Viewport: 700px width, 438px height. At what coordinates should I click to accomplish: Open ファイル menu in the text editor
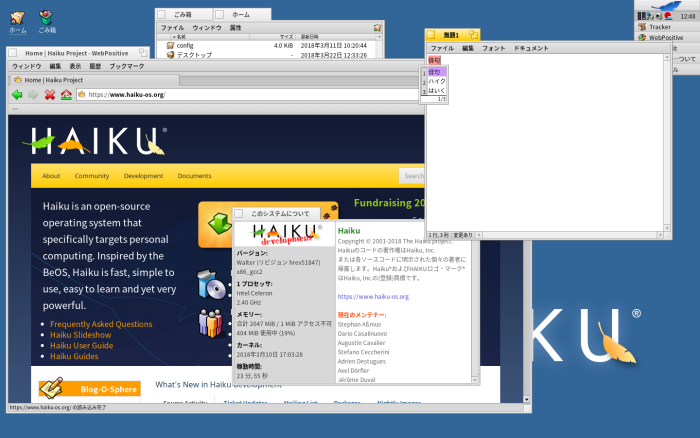[442, 48]
